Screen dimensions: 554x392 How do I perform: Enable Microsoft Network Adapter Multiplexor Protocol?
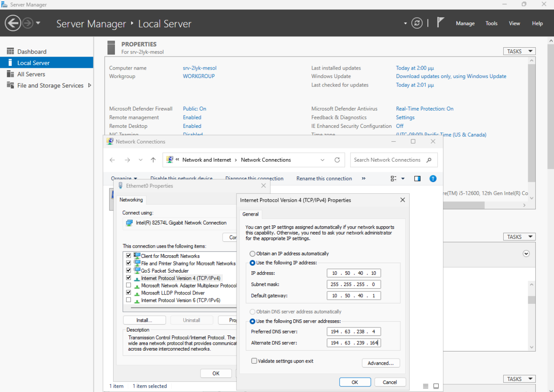[128, 285]
